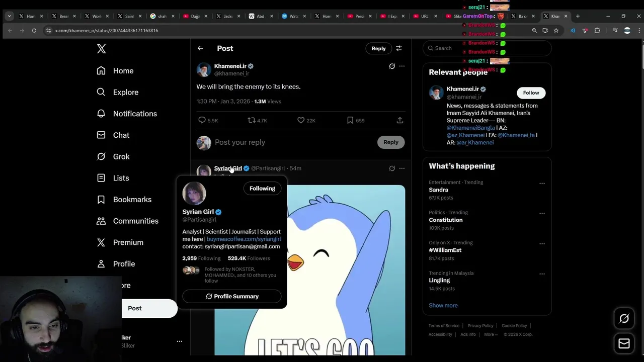This screenshot has width=644, height=362.
Task: Bookmark this page with the star icon
Action: [556, 31]
